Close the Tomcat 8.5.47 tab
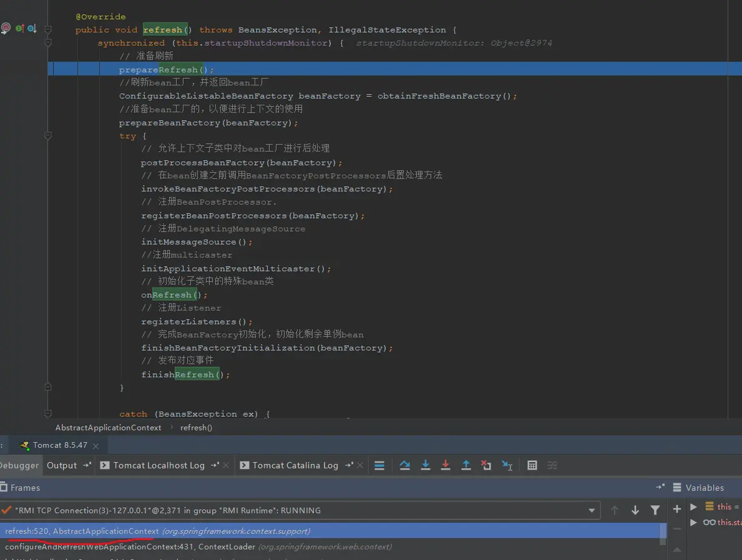742x560 pixels. 96,445
